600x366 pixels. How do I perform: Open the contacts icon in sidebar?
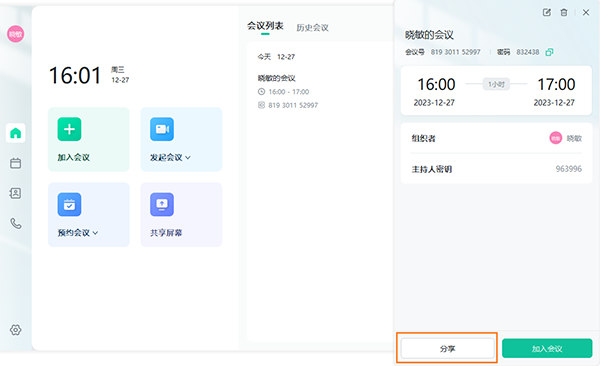click(16, 193)
